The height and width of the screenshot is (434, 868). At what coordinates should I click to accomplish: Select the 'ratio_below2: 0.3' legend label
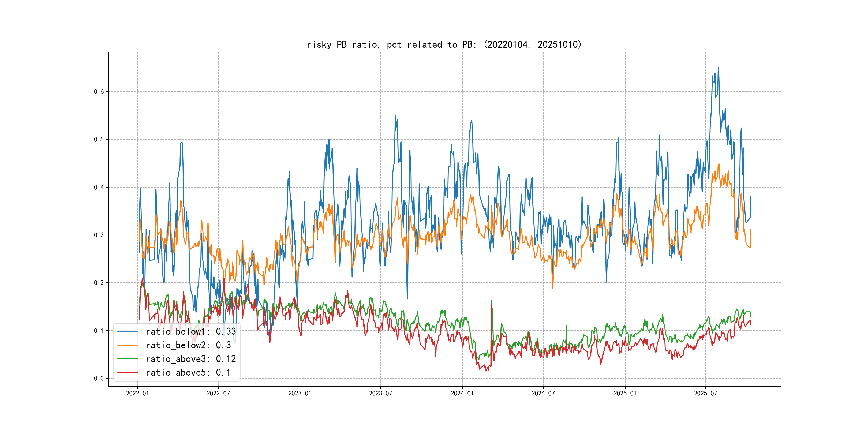click(x=188, y=345)
